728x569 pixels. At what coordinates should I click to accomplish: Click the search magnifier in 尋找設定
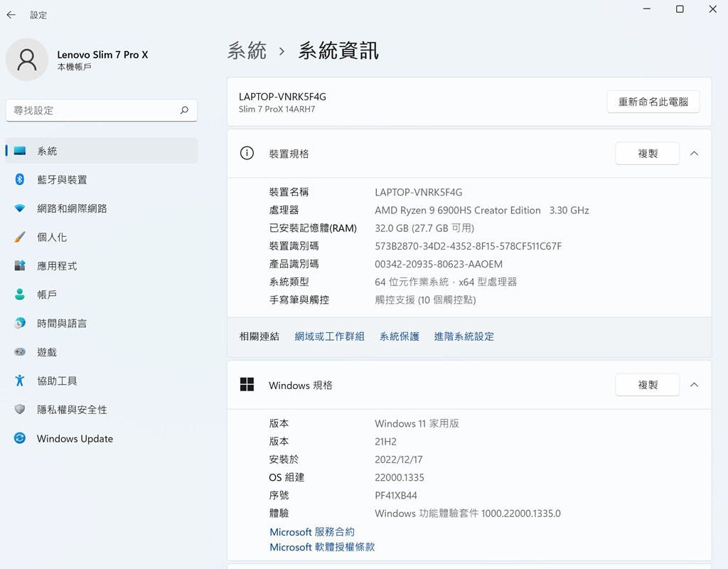tap(184, 110)
